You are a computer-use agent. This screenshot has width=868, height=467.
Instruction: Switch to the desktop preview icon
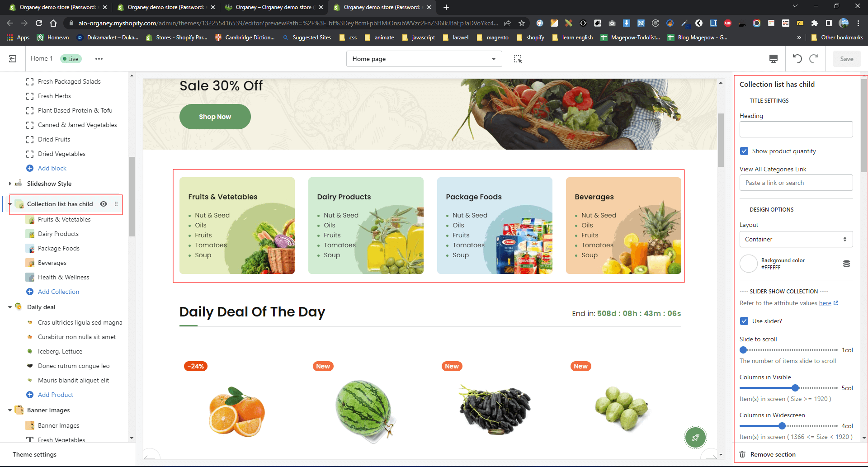click(774, 59)
